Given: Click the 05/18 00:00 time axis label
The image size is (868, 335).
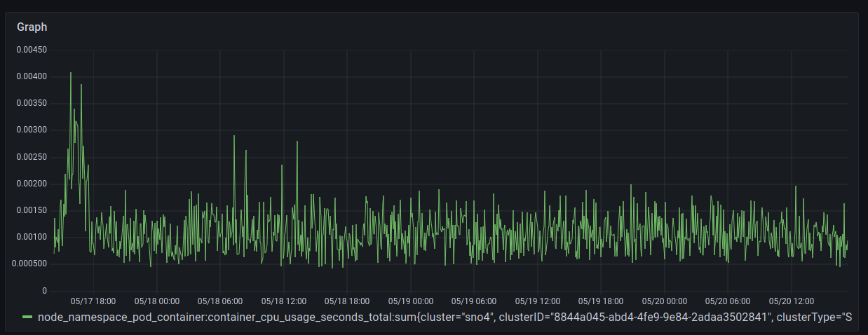Looking at the screenshot, I should click(x=156, y=301).
